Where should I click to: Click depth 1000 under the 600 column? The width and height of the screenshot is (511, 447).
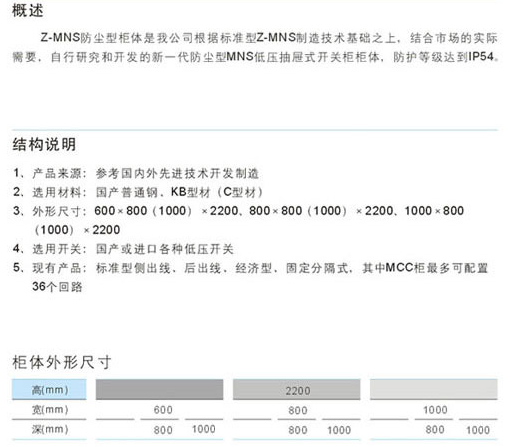(x=203, y=429)
